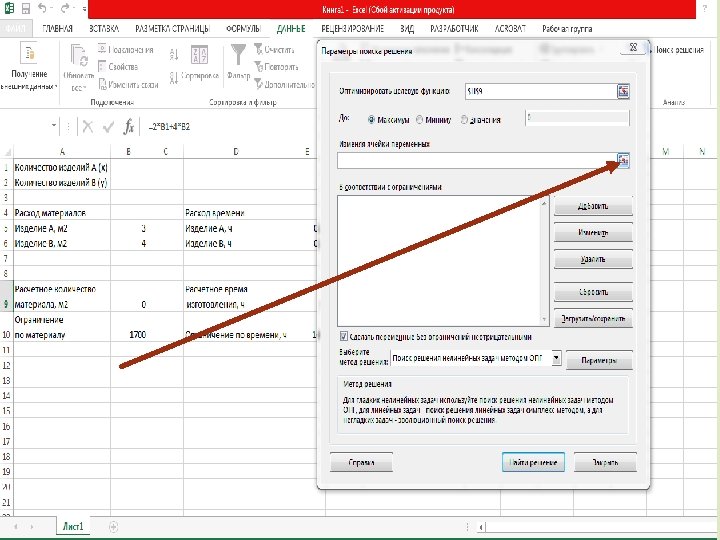The image size is (720, 540).
Task: Switch to the ВСТАВКА ribbon tab
Action: pyautogui.click(x=104, y=28)
